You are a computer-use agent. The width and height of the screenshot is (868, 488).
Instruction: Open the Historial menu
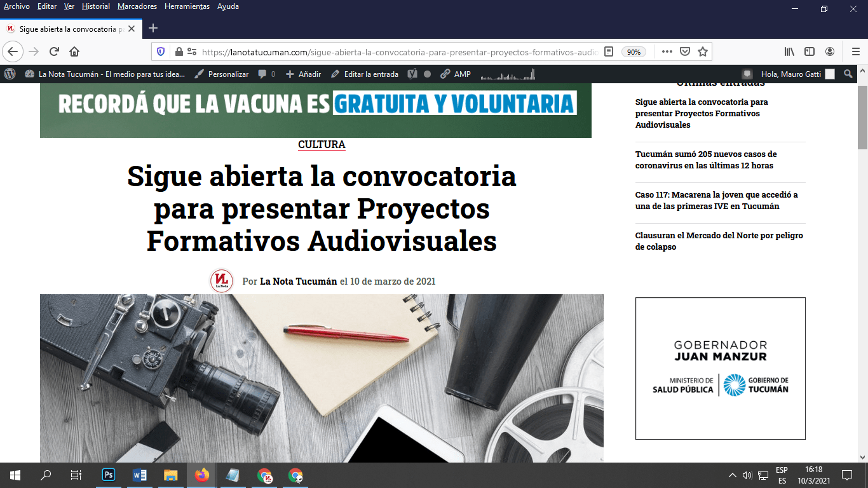96,6
